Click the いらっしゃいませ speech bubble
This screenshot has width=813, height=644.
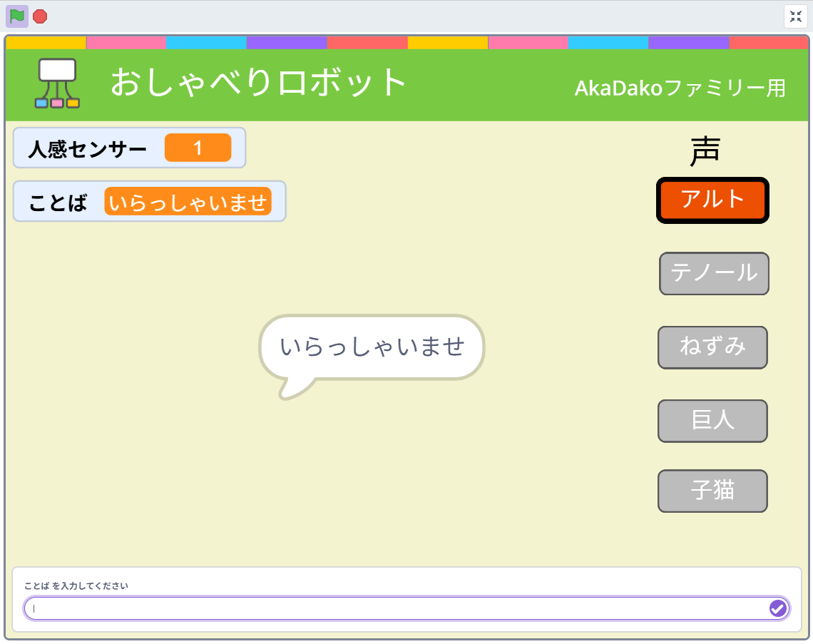coord(372,347)
